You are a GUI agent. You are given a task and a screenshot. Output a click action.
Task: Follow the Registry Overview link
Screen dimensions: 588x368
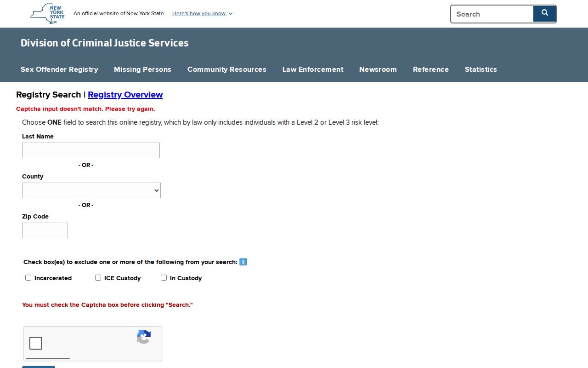(125, 95)
